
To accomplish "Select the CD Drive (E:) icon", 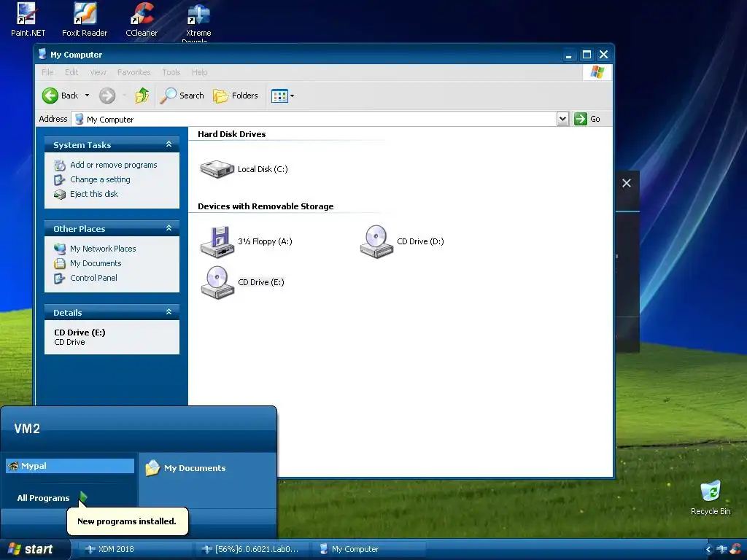I will coord(242,282).
